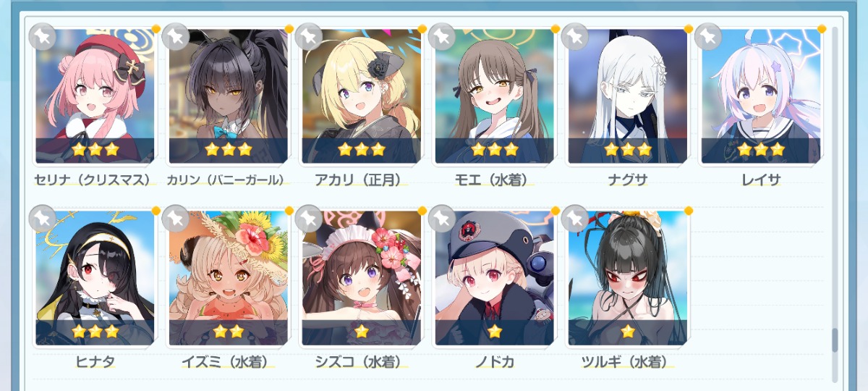
Task: Toggle pin on ツルギ(水着) card
Action: [x=575, y=219]
